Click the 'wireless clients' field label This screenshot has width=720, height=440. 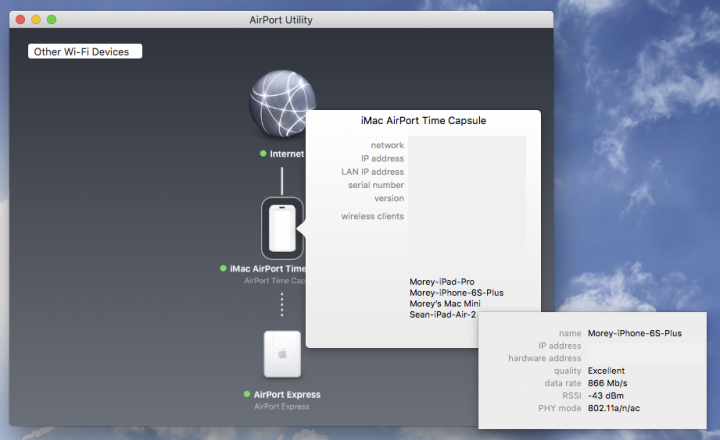click(372, 216)
